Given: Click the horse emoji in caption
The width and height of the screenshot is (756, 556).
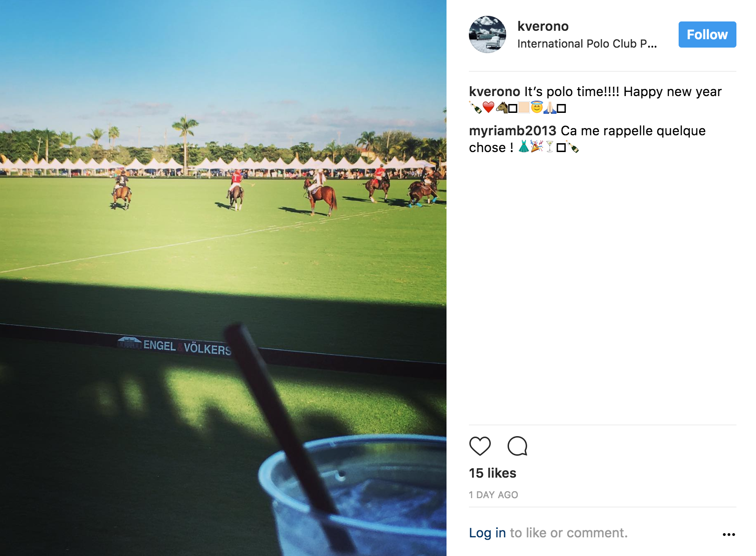Looking at the screenshot, I should [x=502, y=108].
